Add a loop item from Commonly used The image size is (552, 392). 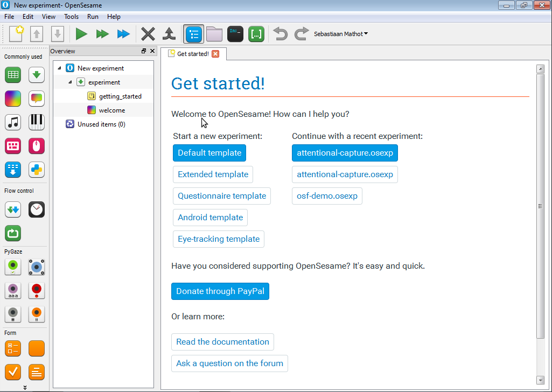[13, 75]
